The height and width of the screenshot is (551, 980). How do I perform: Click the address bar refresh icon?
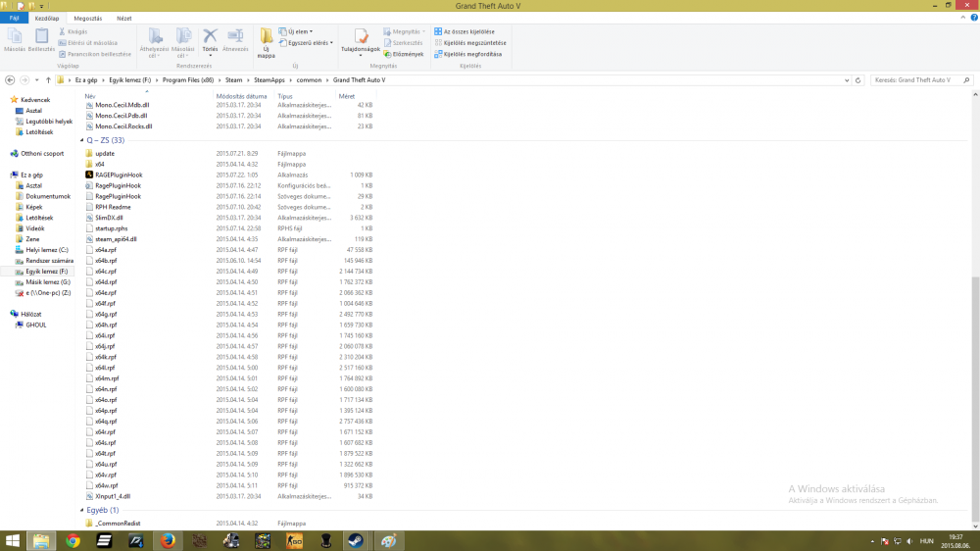click(x=858, y=80)
